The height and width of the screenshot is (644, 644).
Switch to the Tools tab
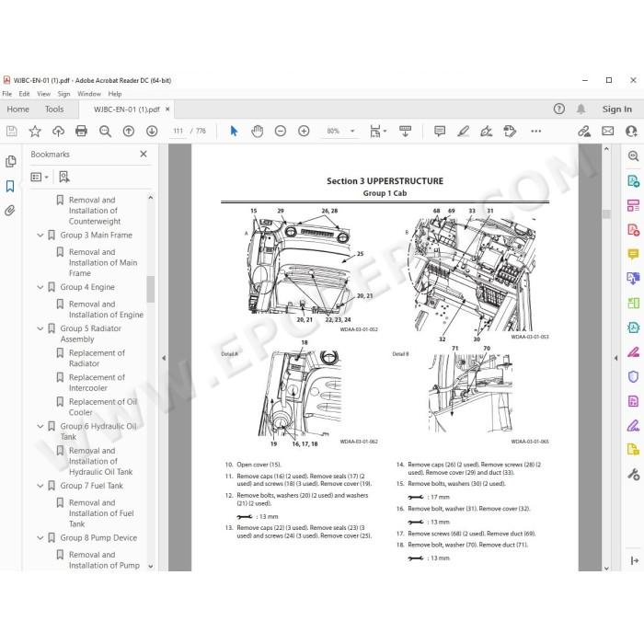point(54,109)
